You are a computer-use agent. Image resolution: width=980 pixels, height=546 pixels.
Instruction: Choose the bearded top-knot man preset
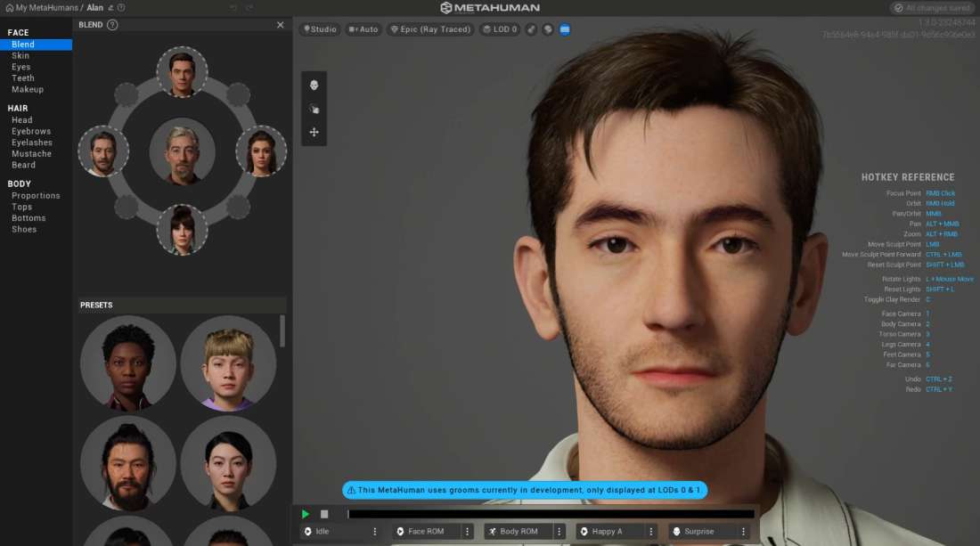pos(128,463)
